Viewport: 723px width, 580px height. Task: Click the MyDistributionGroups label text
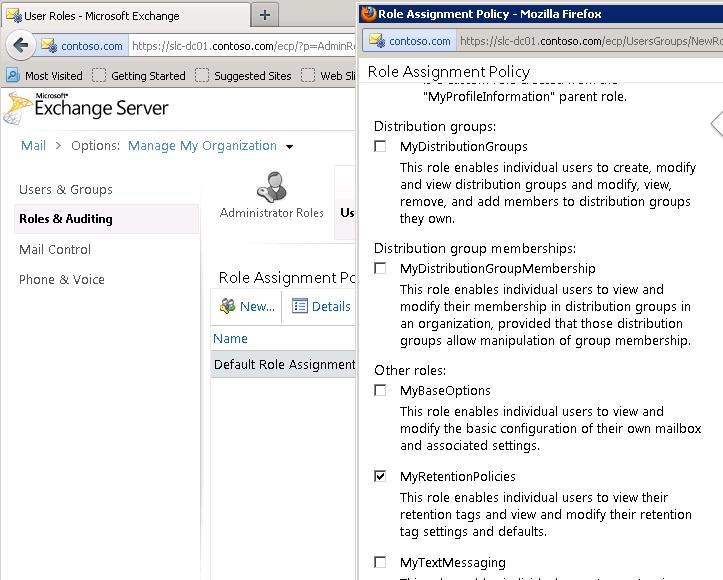tap(463, 147)
